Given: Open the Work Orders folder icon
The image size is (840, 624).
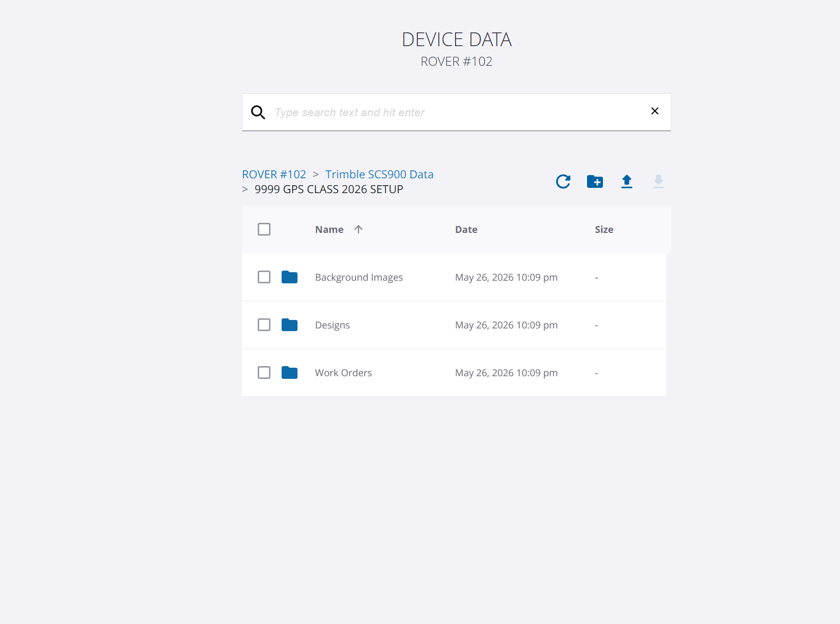Looking at the screenshot, I should (290, 372).
